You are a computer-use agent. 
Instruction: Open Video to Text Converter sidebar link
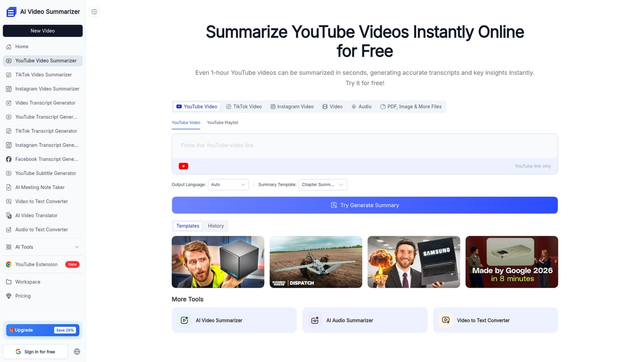(x=43, y=202)
